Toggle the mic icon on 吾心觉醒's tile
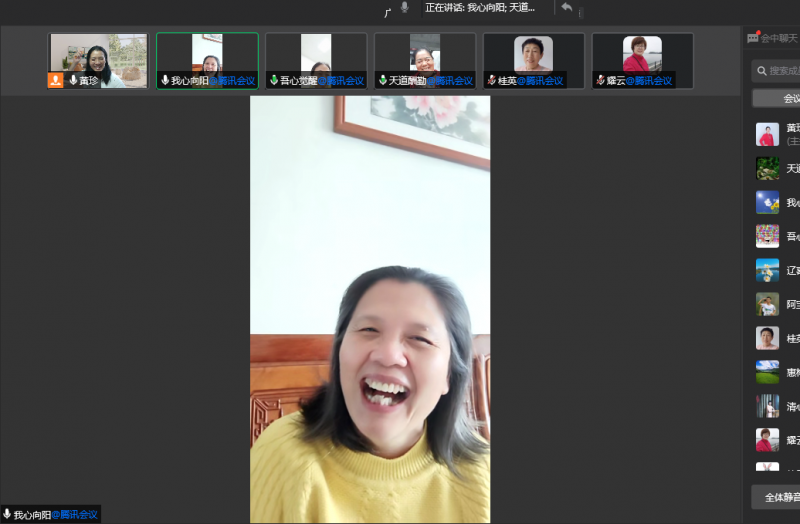800x524 pixels. (x=273, y=80)
